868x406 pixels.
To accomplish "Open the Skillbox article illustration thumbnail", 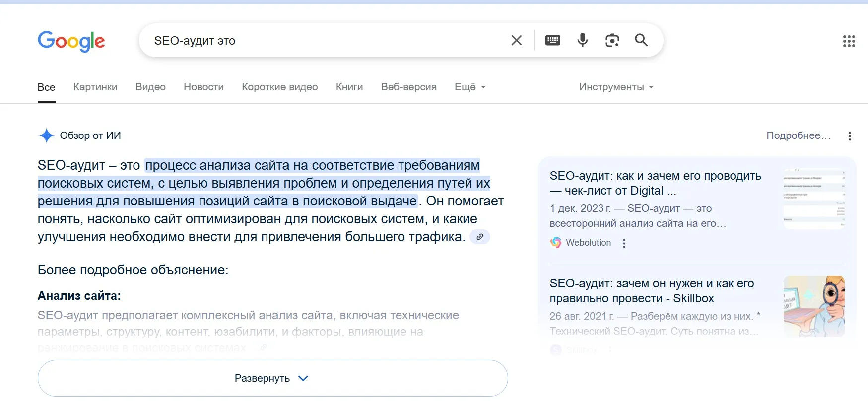I will pyautogui.click(x=814, y=306).
